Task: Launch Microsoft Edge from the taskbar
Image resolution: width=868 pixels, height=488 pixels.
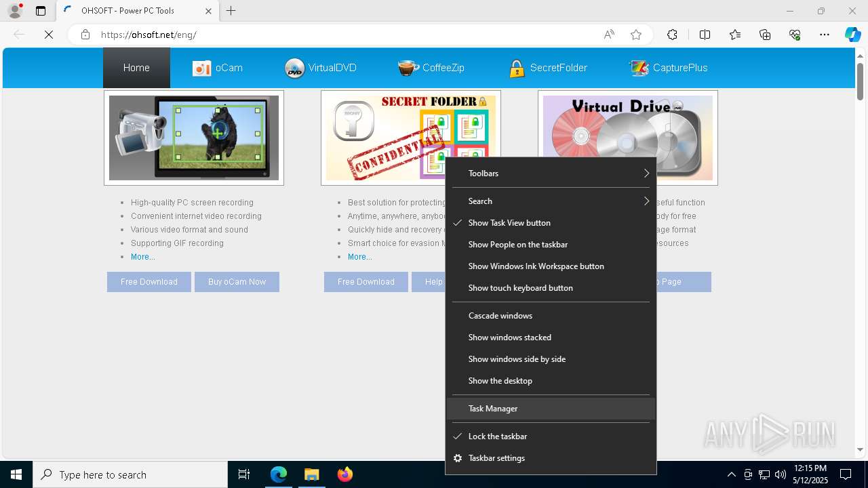Action: tap(279, 474)
